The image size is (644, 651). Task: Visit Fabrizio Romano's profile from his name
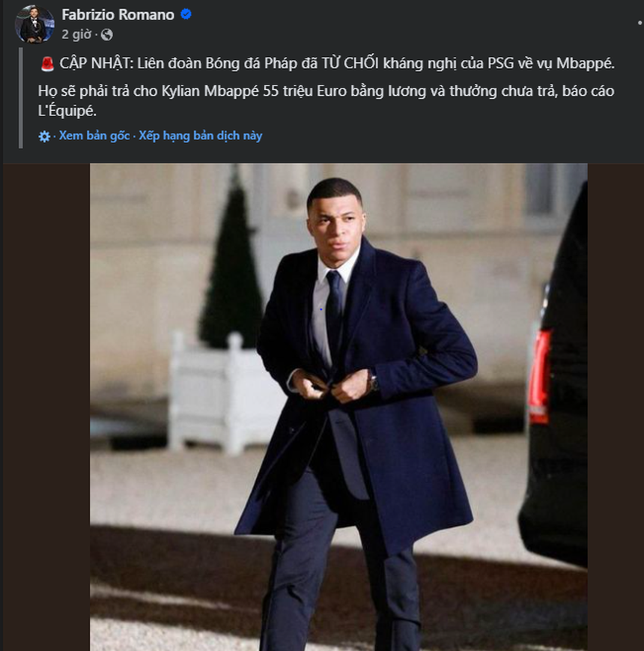pos(109,13)
